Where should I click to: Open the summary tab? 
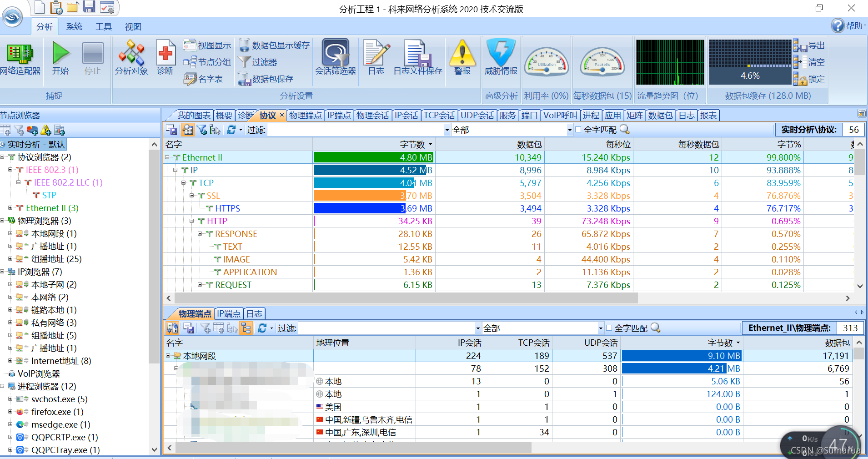pyautogui.click(x=224, y=116)
